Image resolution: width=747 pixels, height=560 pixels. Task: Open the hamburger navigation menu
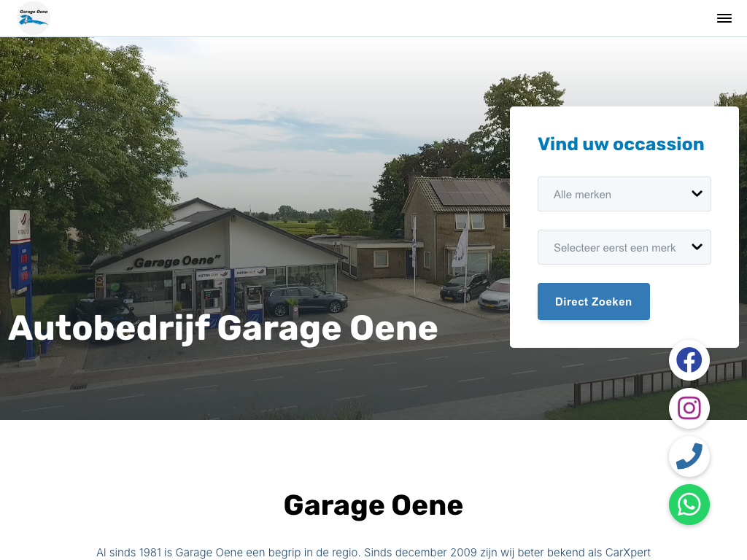tap(724, 18)
